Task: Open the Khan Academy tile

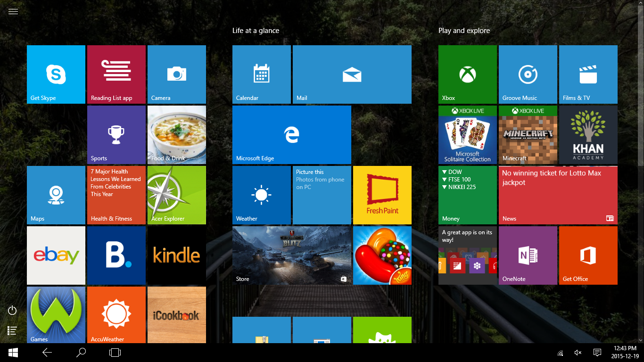Action: tap(588, 135)
